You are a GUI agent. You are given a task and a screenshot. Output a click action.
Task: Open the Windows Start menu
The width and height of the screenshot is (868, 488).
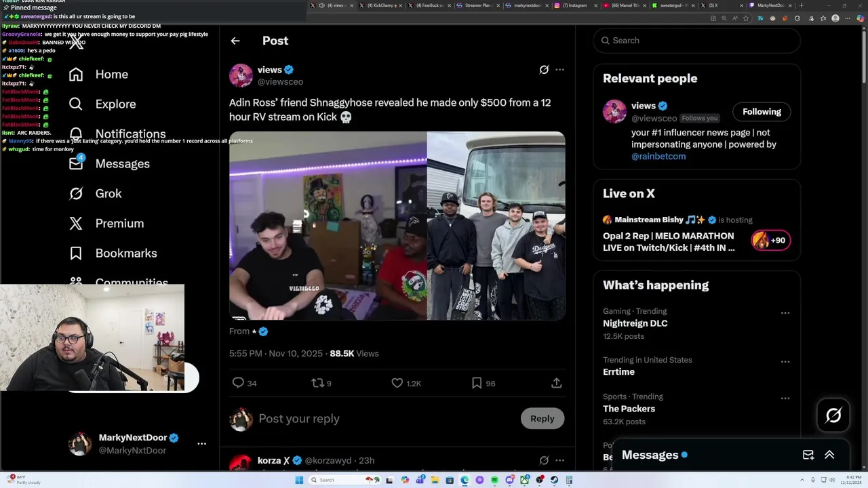click(x=299, y=481)
